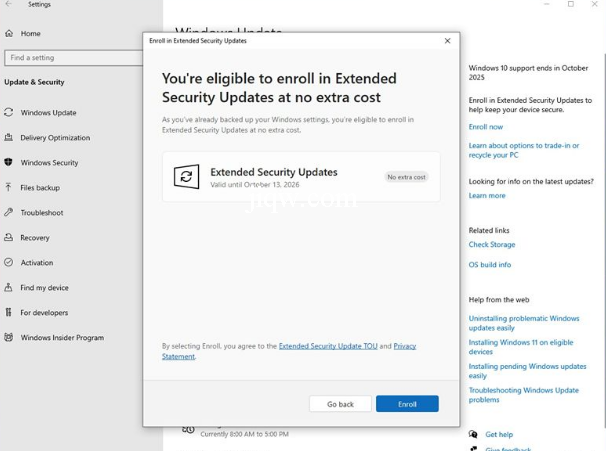
Task: Go to Windows Security page
Action: point(49,163)
